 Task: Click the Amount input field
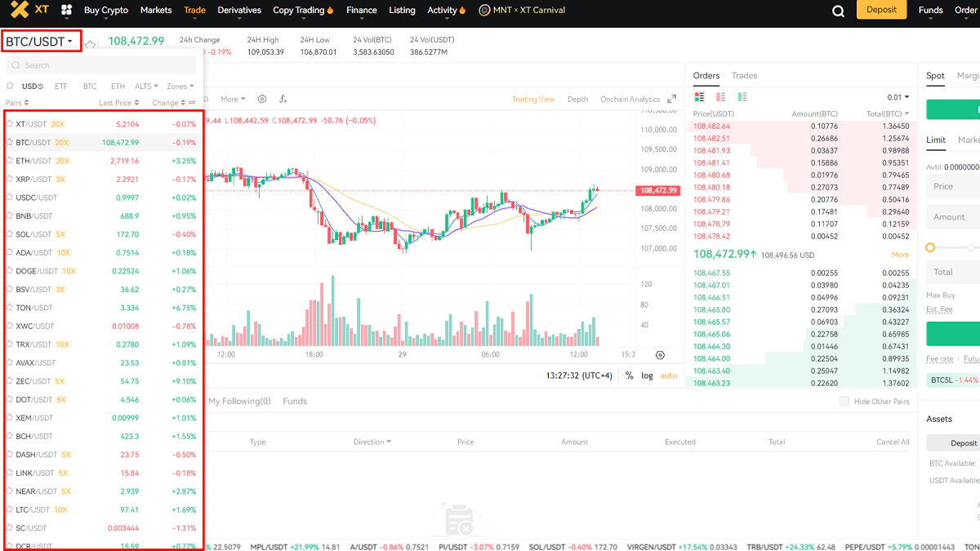pyautogui.click(x=954, y=217)
